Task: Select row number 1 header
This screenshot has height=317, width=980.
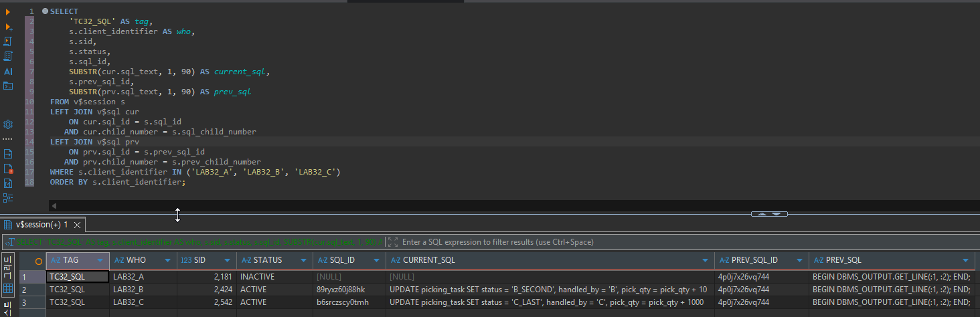Action: coord(32,276)
